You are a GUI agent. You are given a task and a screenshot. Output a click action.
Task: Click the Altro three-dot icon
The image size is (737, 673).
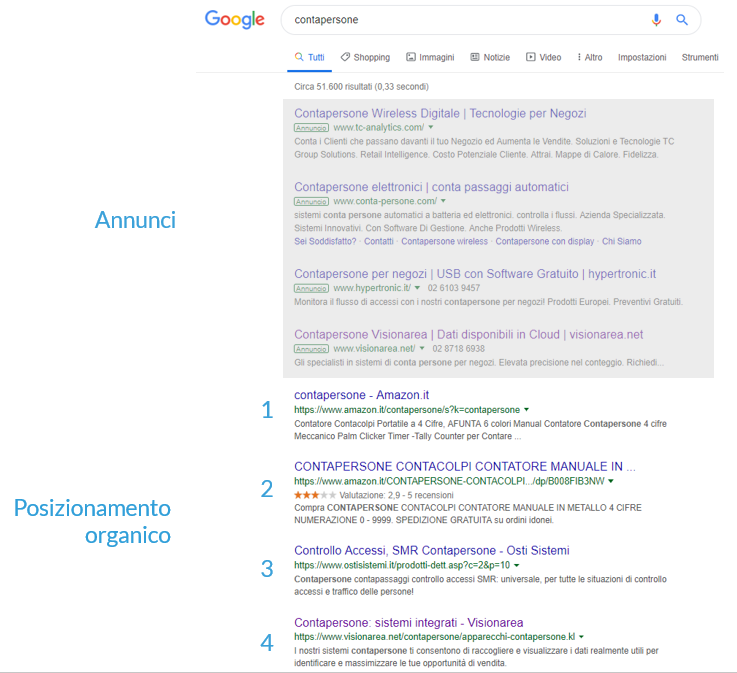579,57
